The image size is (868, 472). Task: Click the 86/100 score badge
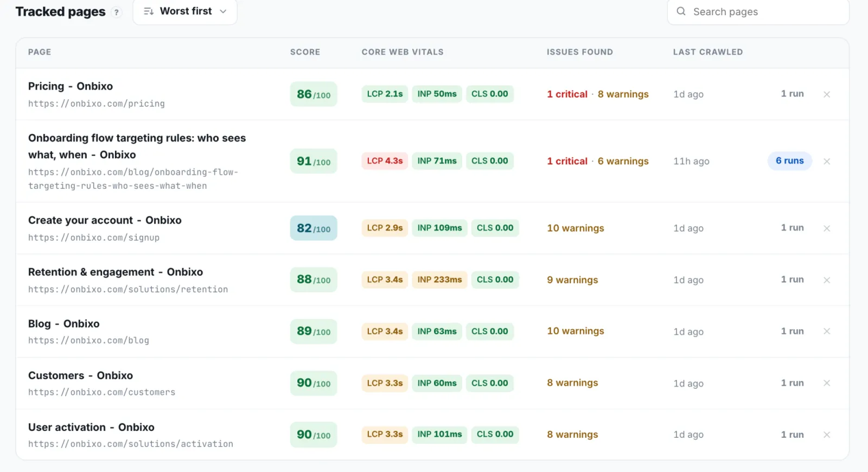[314, 94]
